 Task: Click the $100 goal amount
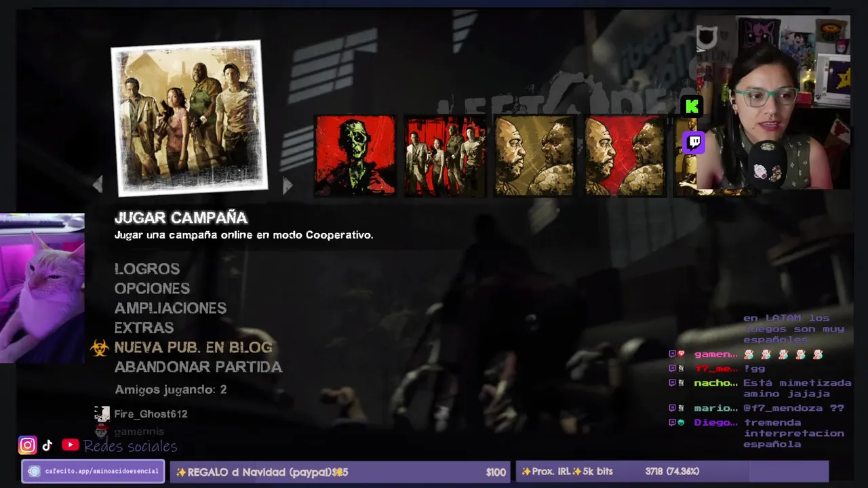pos(496,472)
